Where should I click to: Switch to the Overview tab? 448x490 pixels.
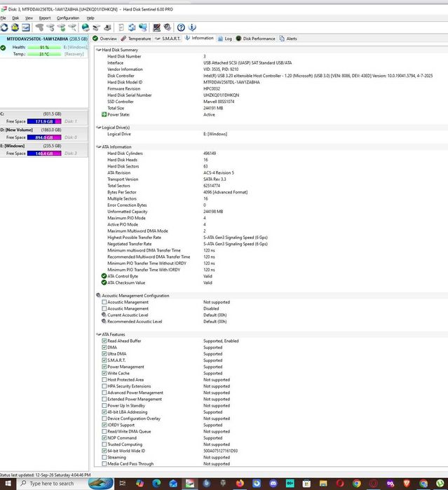tap(104, 39)
